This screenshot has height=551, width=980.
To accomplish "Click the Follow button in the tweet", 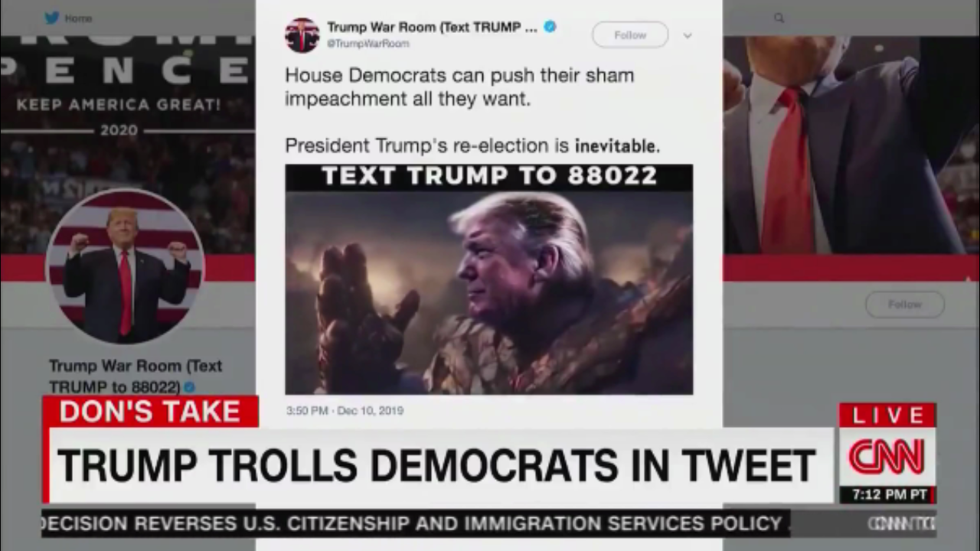I will tap(630, 35).
